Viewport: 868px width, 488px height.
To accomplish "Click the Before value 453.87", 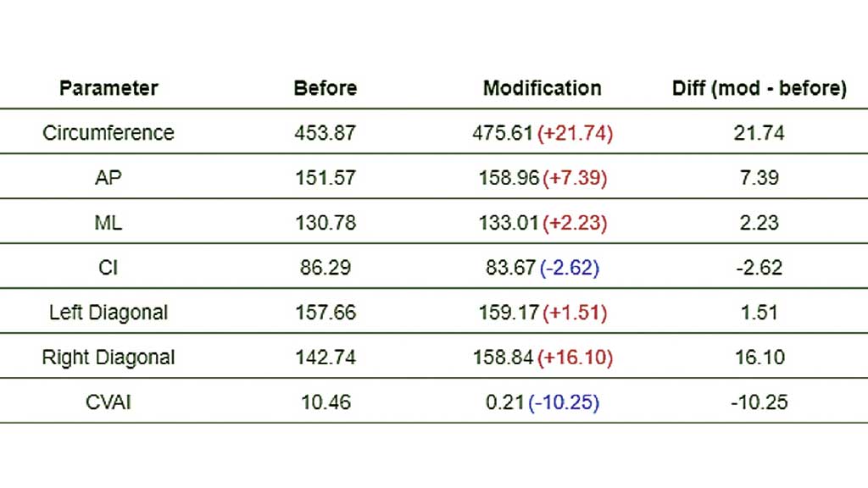I will tap(325, 133).
